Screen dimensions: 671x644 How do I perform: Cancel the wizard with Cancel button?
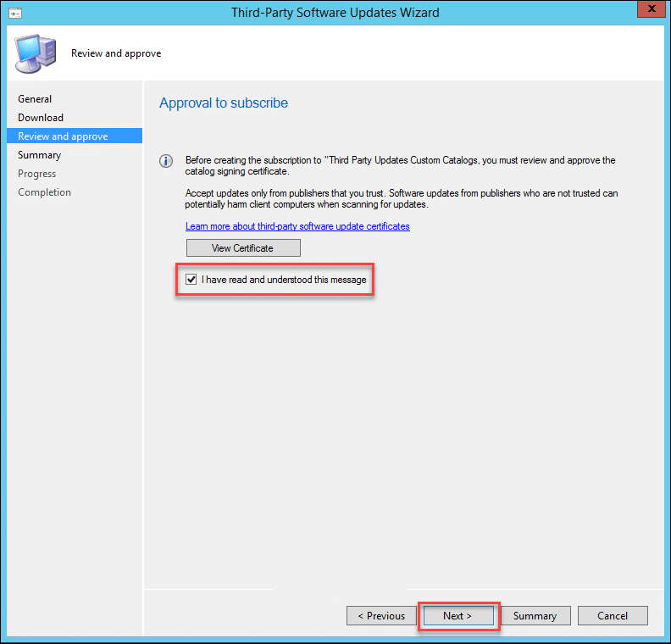(612, 616)
